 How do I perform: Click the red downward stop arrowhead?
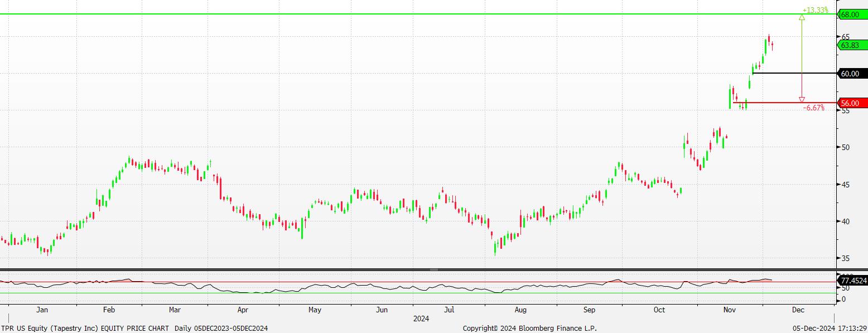[802, 99]
